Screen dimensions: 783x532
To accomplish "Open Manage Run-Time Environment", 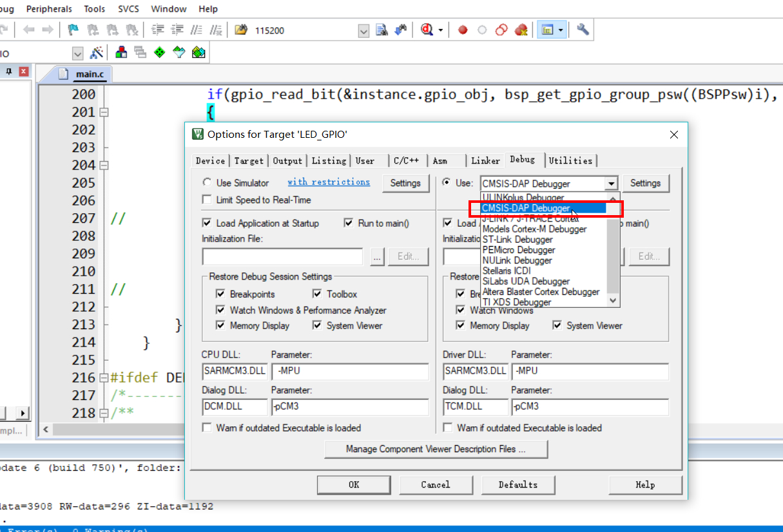I will click(x=159, y=53).
